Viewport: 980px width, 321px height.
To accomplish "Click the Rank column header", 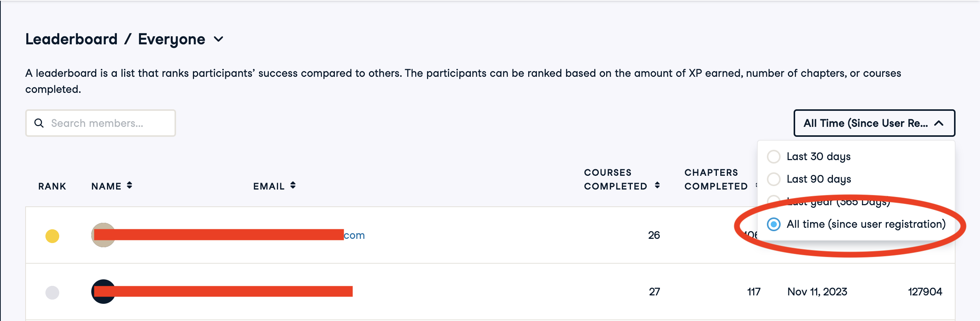I will (x=52, y=186).
